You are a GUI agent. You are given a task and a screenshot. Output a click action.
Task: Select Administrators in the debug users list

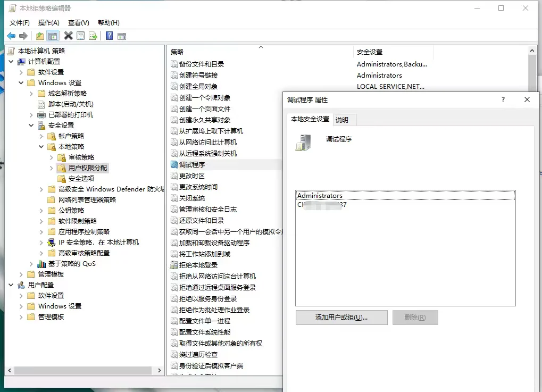click(x=320, y=195)
